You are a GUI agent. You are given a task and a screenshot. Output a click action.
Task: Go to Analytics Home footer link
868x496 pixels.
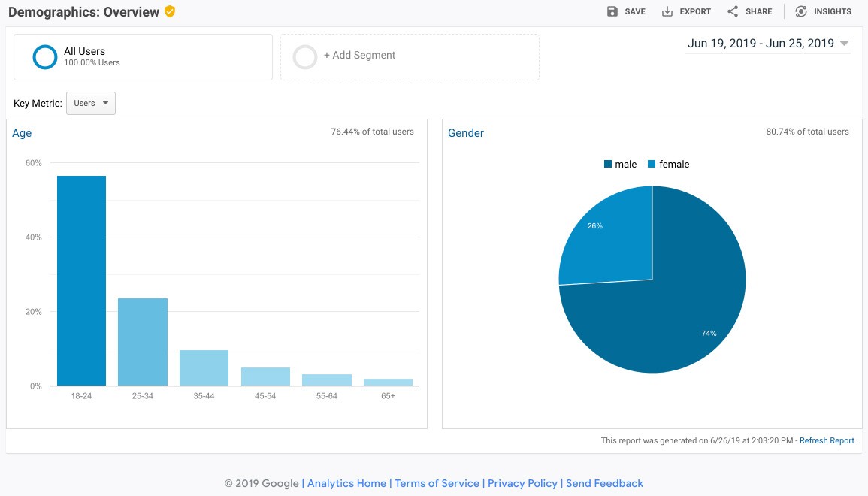coord(346,483)
